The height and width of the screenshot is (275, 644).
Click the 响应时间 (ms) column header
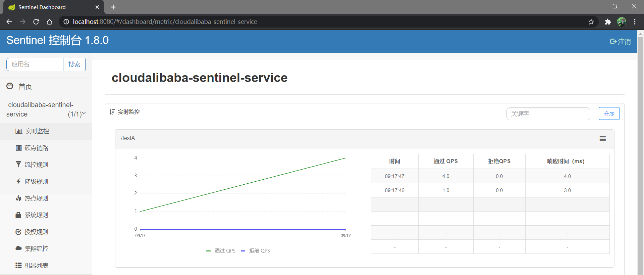[567, 162]
